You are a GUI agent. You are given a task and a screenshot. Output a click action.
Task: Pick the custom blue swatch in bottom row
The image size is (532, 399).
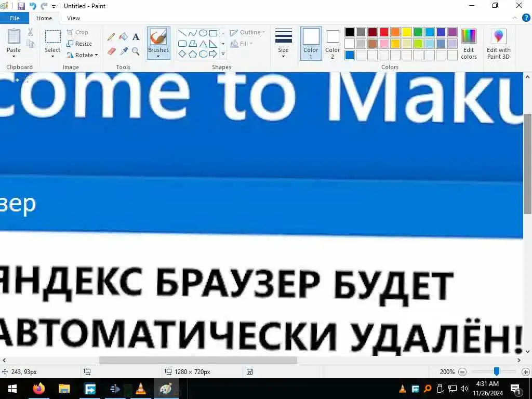[350, 55]
